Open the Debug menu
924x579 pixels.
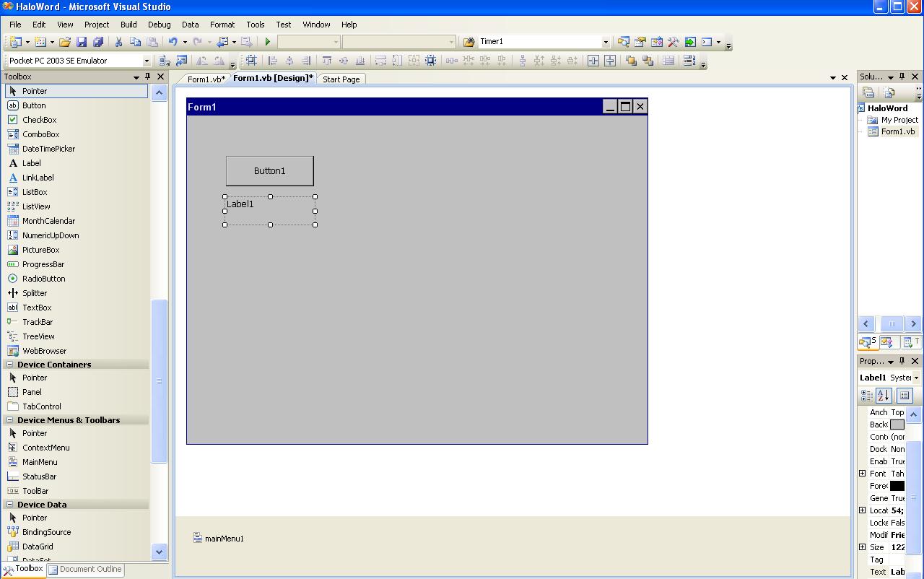[159, 24]
